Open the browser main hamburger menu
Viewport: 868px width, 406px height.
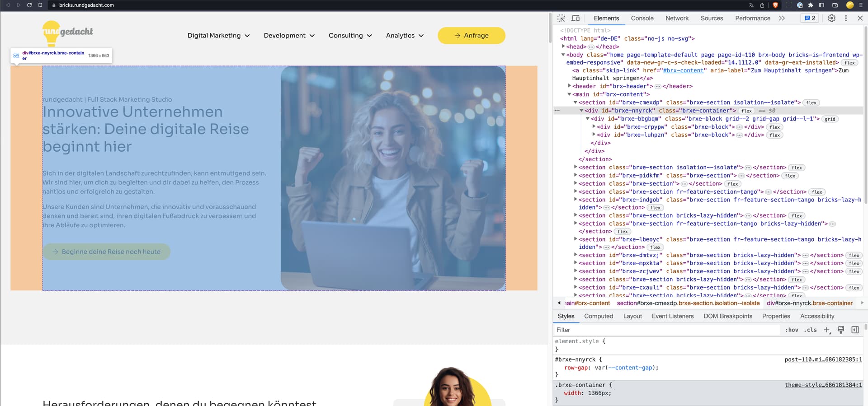coord(861,5)
